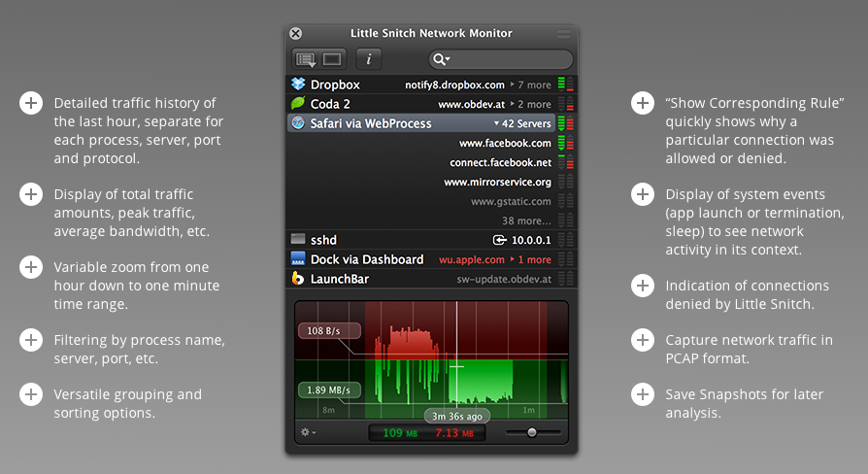The image size is (868, 474).
Task: Click the Dropbox app icon in process list
Action: pos(298,85)
